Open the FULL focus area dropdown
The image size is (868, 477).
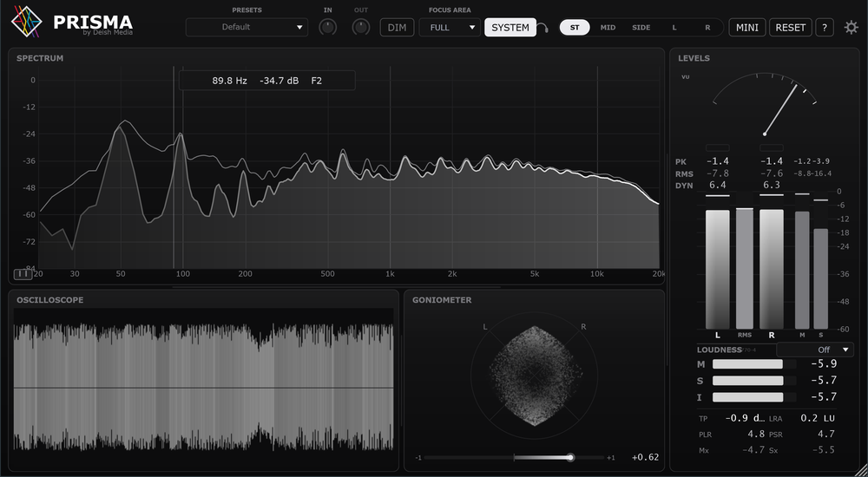[x=450, y=27]
